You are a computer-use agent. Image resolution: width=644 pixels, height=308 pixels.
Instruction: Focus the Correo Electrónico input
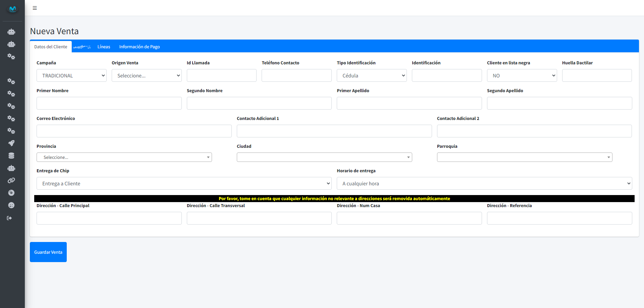(x=134, y=131)
